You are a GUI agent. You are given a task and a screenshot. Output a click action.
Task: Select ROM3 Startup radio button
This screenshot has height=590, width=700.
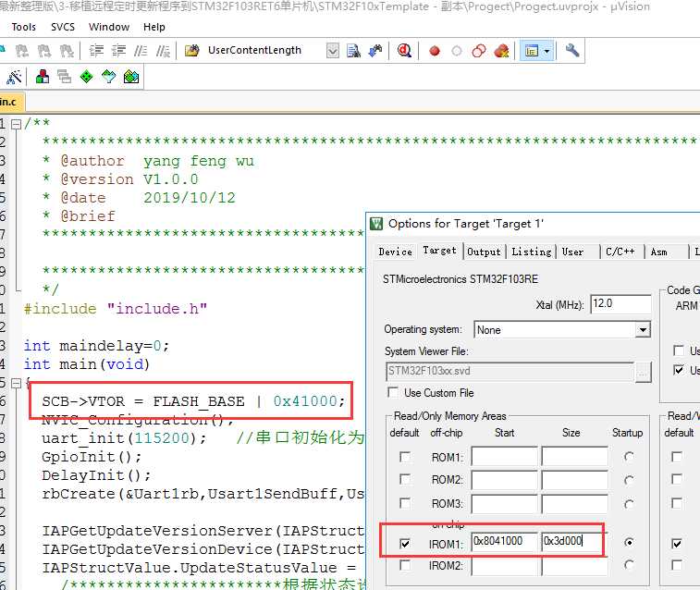(629, 504)
